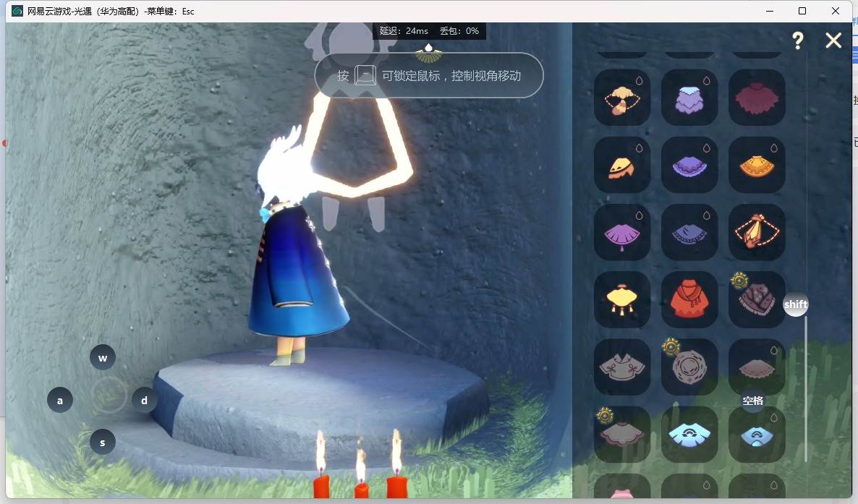Click the on-screen A movement key

tap(60, 400)
